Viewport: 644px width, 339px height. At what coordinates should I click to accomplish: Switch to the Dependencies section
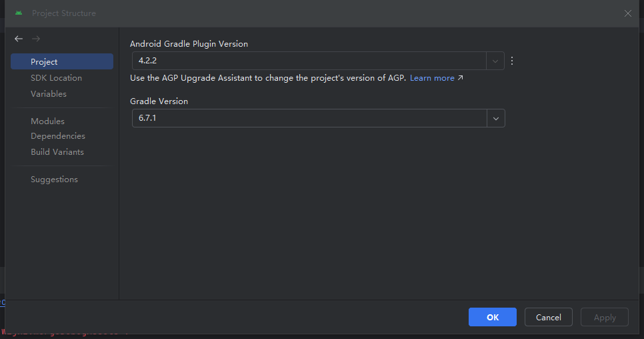point(57,136)
